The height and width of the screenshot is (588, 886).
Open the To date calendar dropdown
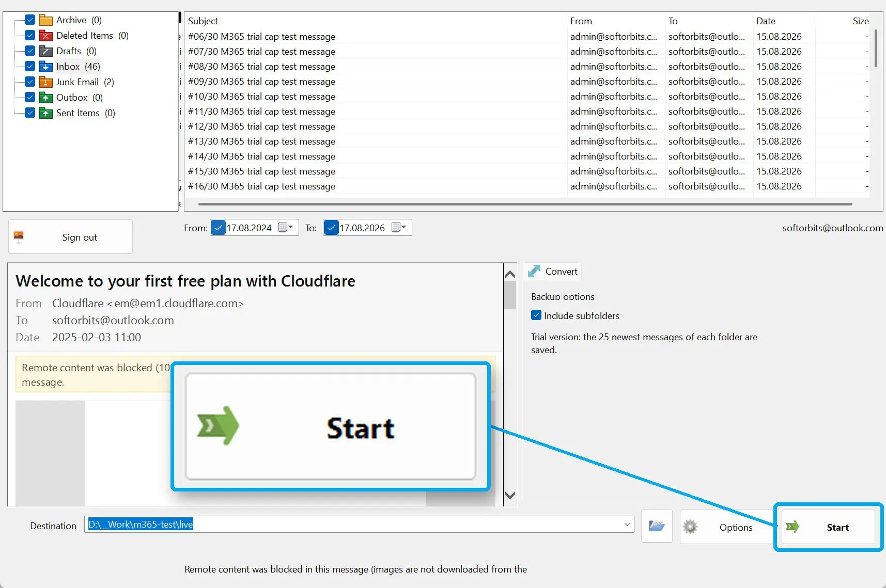(399, 227)
